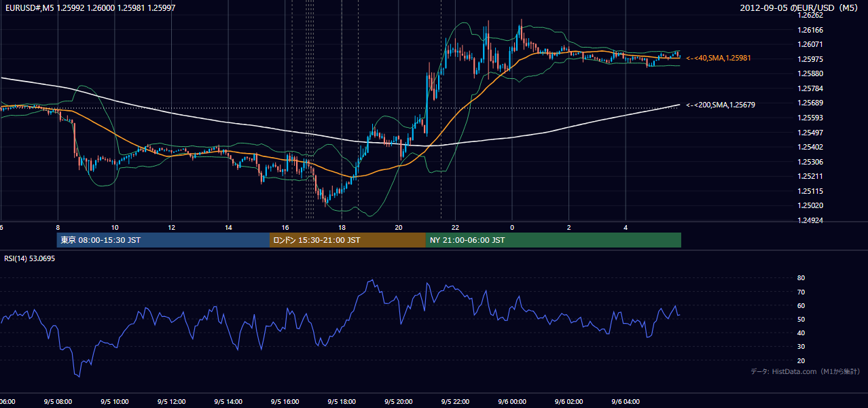This screenshot has height=408, width=868.
Task: Click hour label 16 under the price chart
Action: tap(285, 227)
